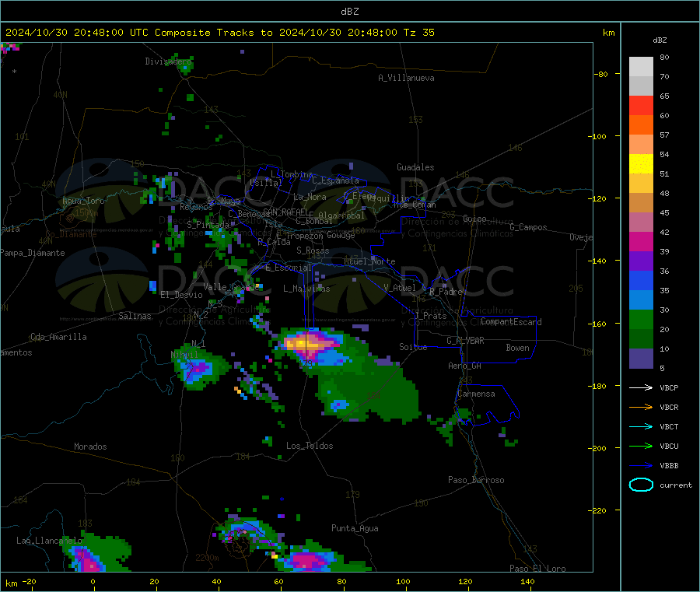Click the 'CompantEscard' map label

coord(511,322)
